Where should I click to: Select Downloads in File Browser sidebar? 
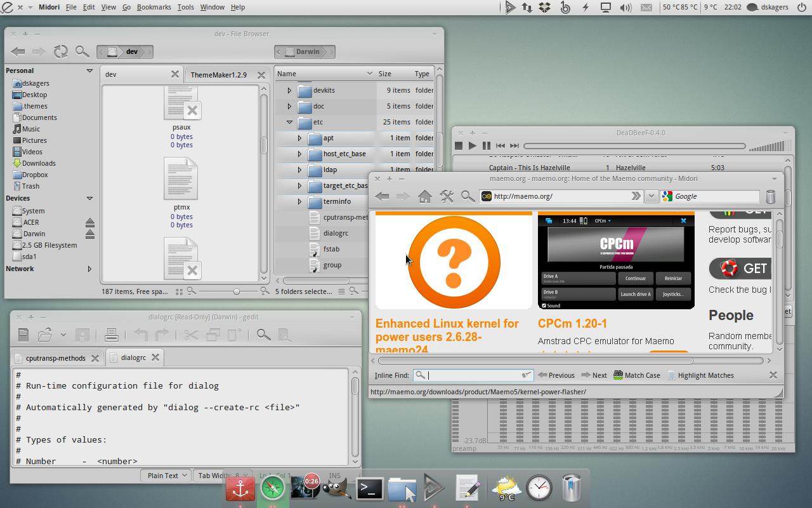tap(39, 163)
